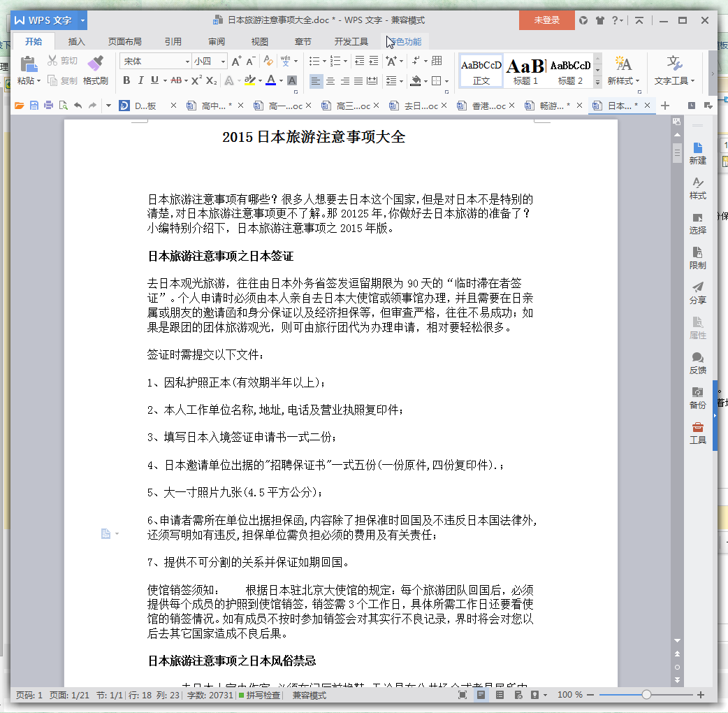Expand the bullet list options arrow
The image size is (728, 713).
[324, 62]
